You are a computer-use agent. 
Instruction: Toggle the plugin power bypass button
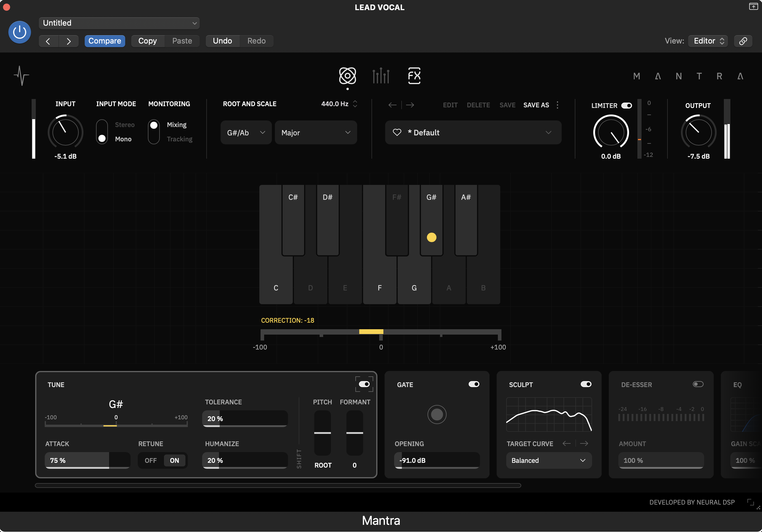[x=20, y=32]
